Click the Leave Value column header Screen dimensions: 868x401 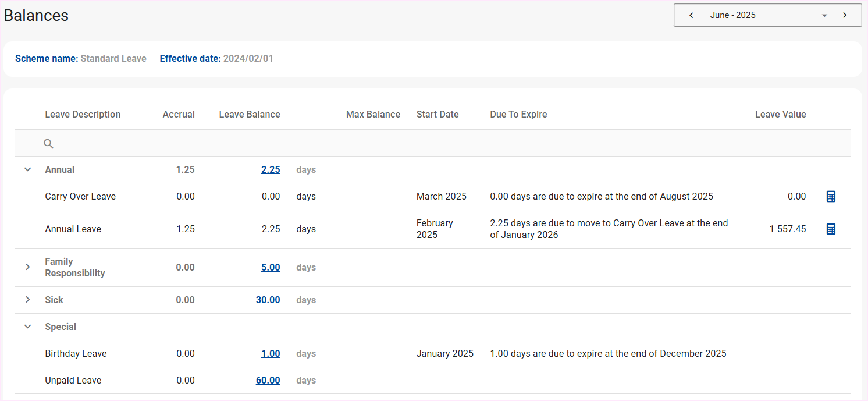(780, 115)
